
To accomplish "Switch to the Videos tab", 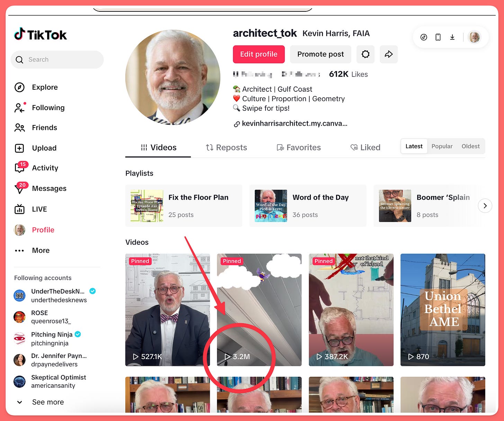I will pos(158,148).
